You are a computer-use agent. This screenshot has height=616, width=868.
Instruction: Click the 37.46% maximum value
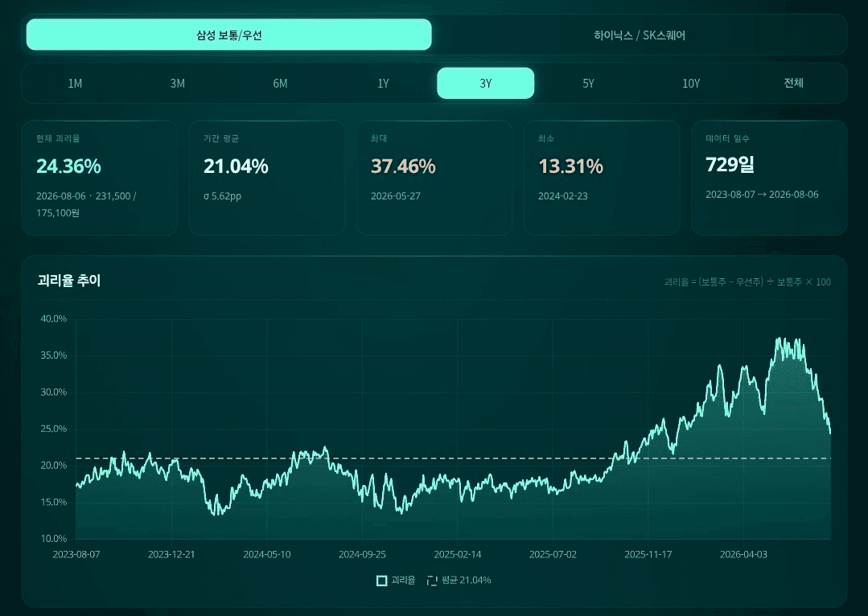(x=403, y=166)
